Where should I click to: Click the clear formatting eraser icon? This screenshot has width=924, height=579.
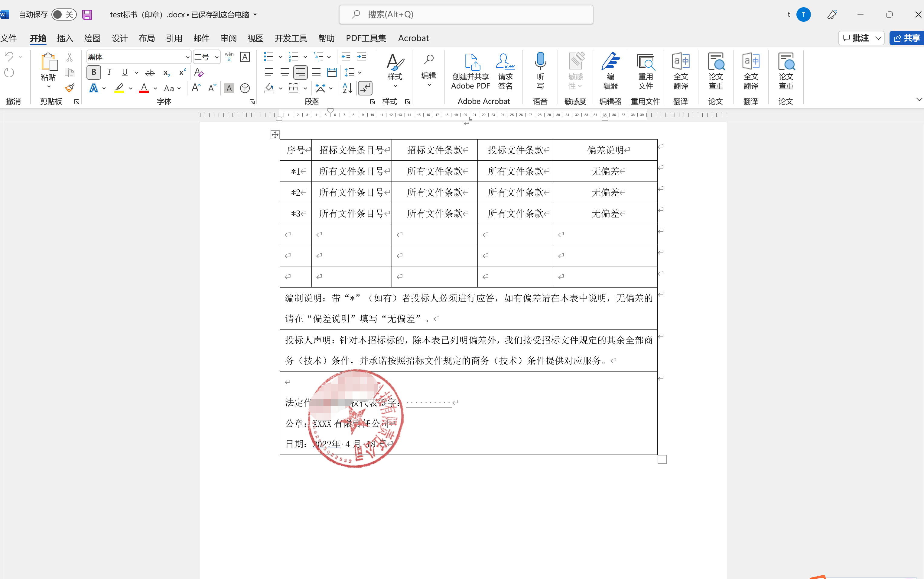(x=199, y=72)
